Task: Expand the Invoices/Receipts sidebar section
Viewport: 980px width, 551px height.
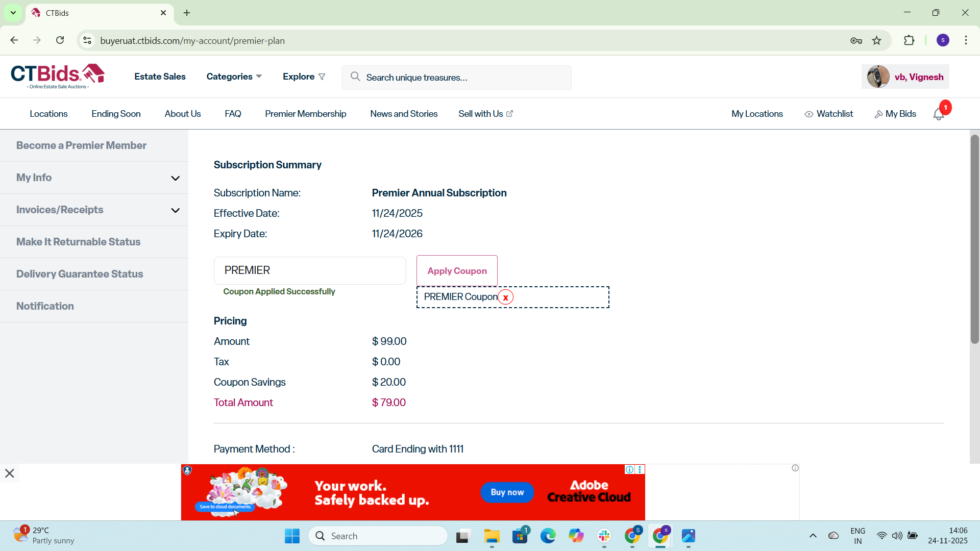Action: [175, 210]
